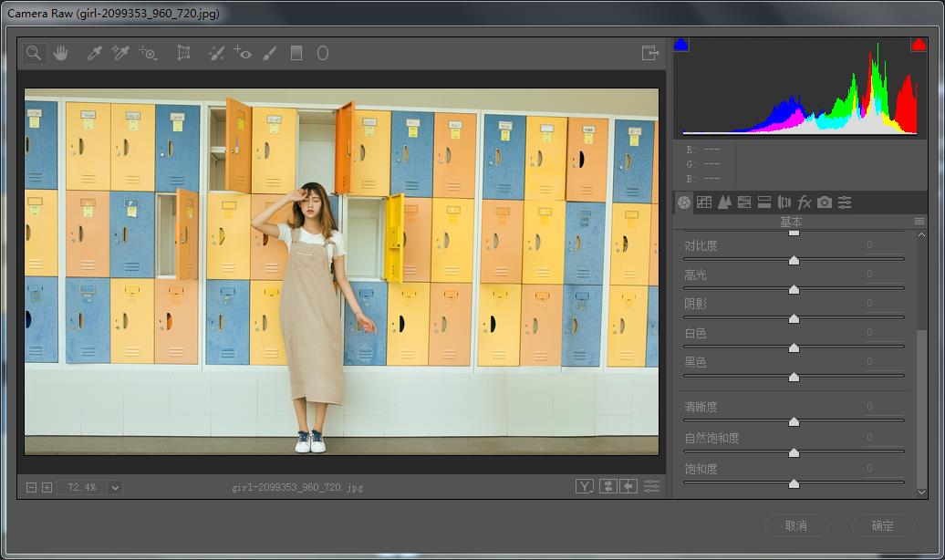Select the Red Eye Removal tool
945x560 pixels.
pos(243,54)
